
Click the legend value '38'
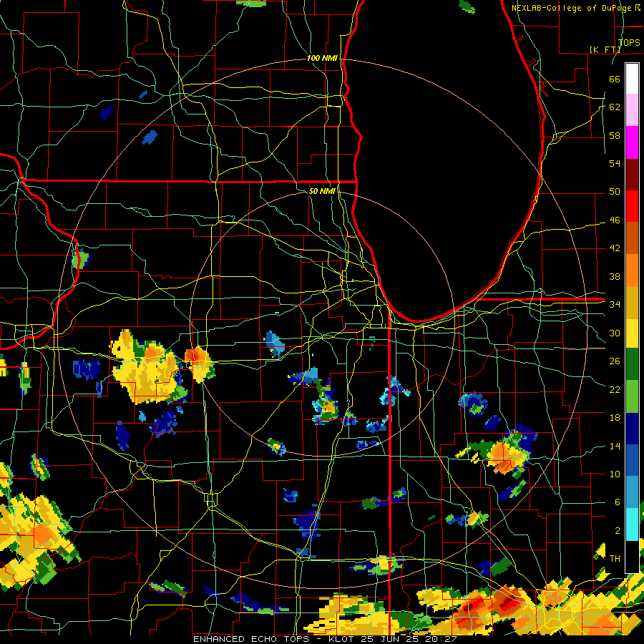click(615, 276)
